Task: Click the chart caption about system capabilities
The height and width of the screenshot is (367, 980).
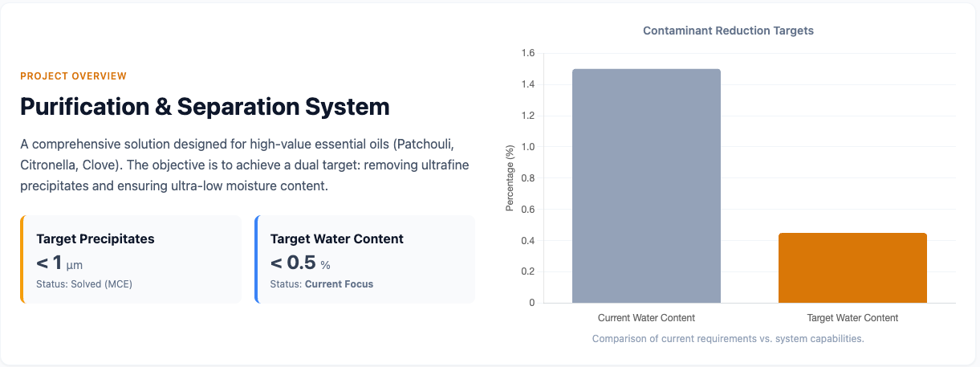Action: tap(728, 339)
